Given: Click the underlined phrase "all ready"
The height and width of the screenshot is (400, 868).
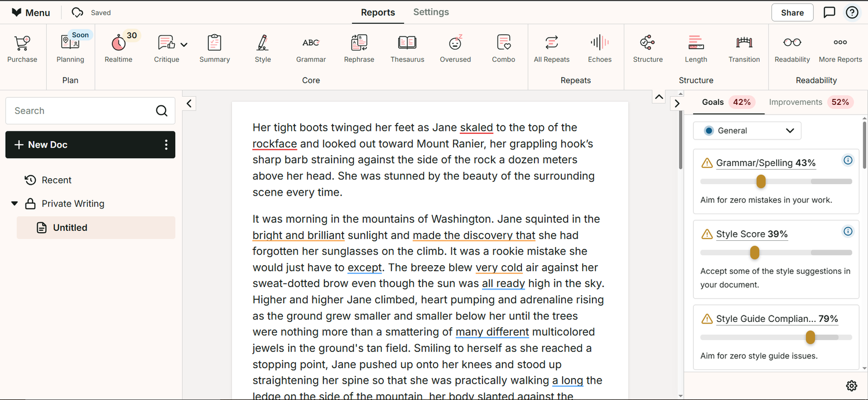Looking at the screenshot, I should tap(503, 284).
